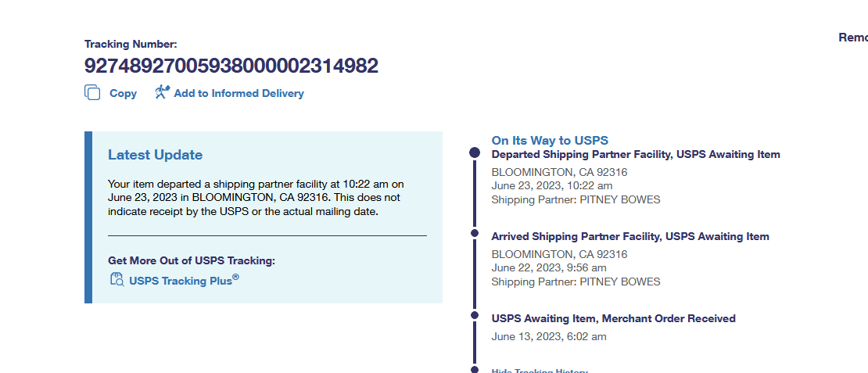This screenshot has height=373, width=868.
Task: Click the On Its Way to USPS status heading
Action: click(x=550, y=141)
